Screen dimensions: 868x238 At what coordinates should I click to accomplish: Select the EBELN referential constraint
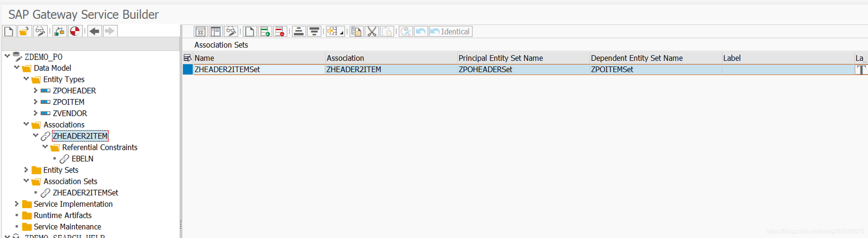82,159
